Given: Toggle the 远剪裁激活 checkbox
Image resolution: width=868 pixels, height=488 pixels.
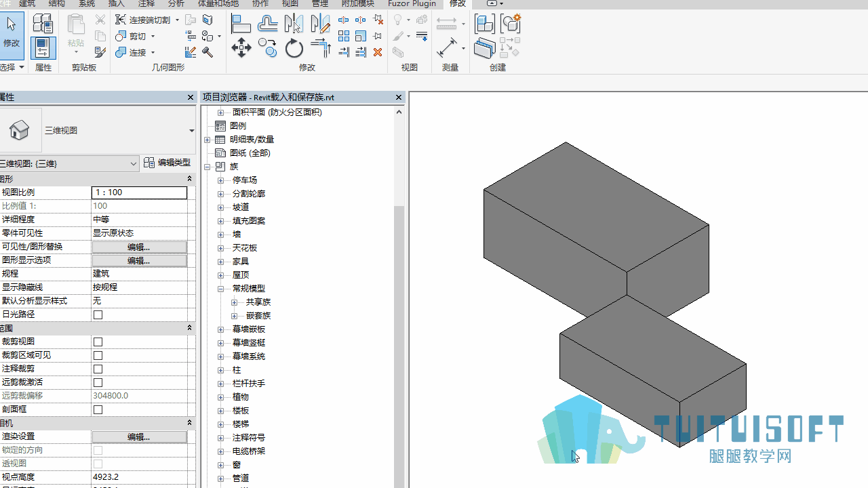Looking at the screenshot, I should 98,382.
